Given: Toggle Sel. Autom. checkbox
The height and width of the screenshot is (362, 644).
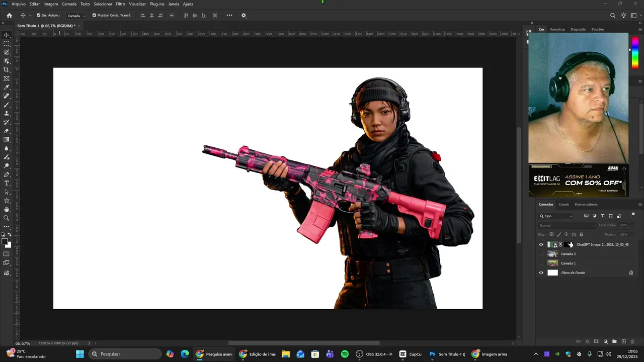Looking at the screenshot, I should 39,15.
